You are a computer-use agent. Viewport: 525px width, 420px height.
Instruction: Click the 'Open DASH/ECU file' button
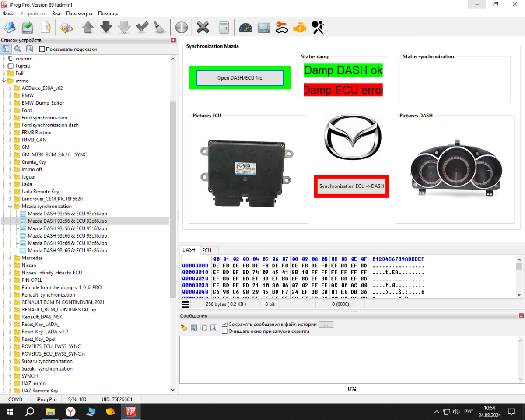click(240, 78)
